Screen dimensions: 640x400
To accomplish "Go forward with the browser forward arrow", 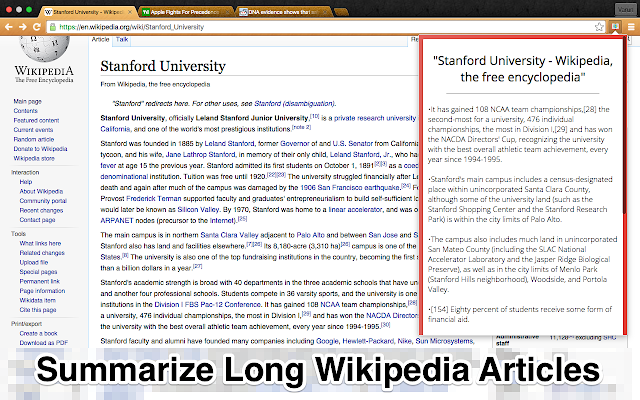I will pyautogui.click(x=23, y=27).
